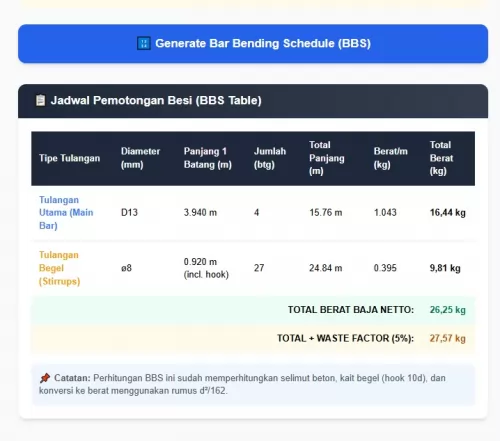Screen dimensions: 500x441
Task: Click the '24.84 m' total length cell
Action: tap(325, 268)
